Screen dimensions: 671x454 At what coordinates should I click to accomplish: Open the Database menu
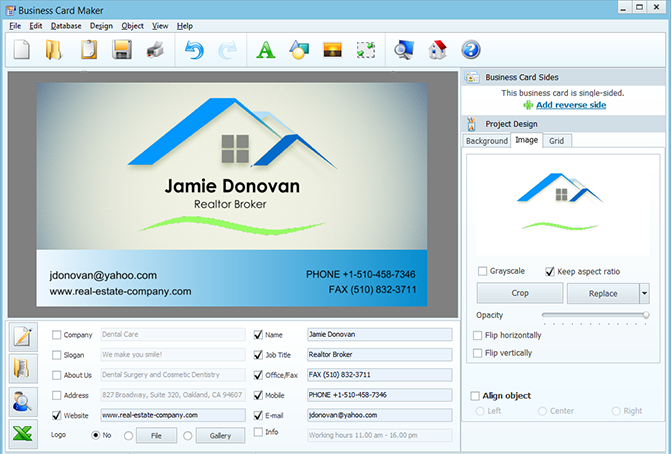tap(66, 26)
